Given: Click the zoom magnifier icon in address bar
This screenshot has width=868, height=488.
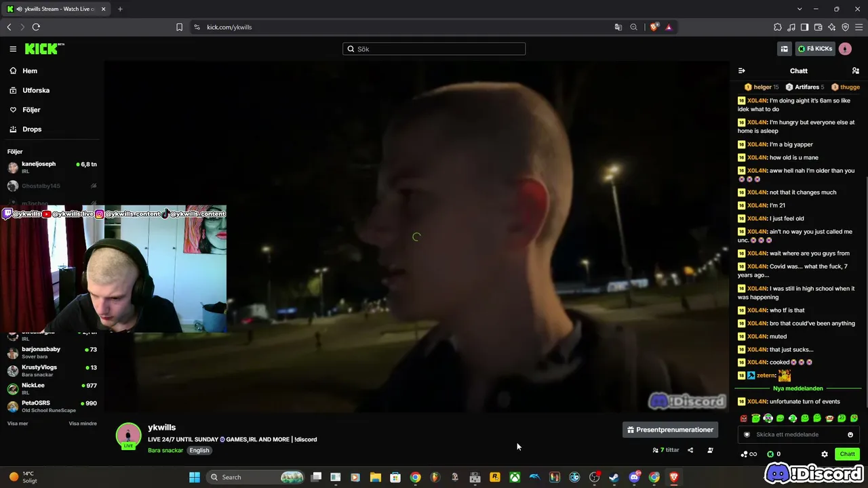Looking at the screenshot, I should point(633,27).
